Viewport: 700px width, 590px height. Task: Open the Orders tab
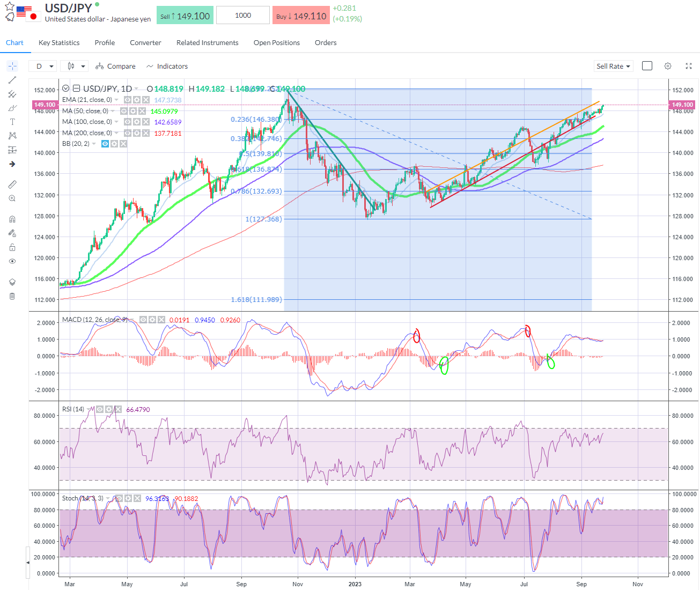(325, 42)
